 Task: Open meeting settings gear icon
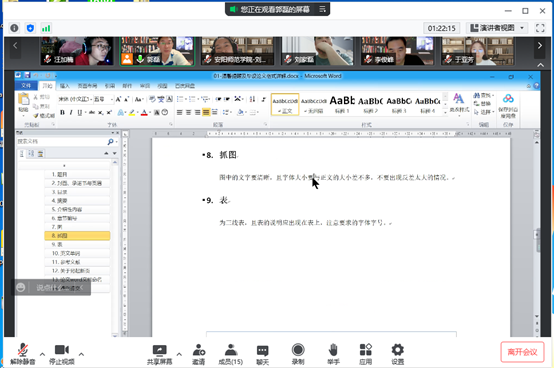click(x=397, y=354)
